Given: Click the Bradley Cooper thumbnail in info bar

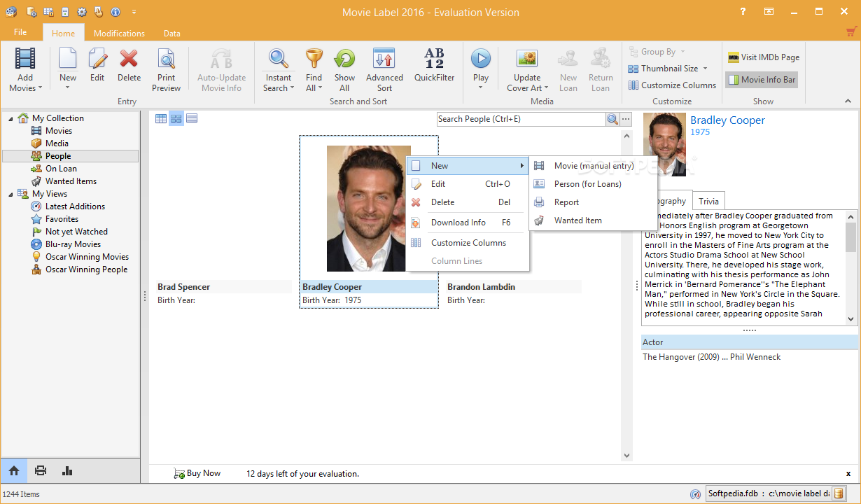Looking at the screenshot, I should (664, 145).
